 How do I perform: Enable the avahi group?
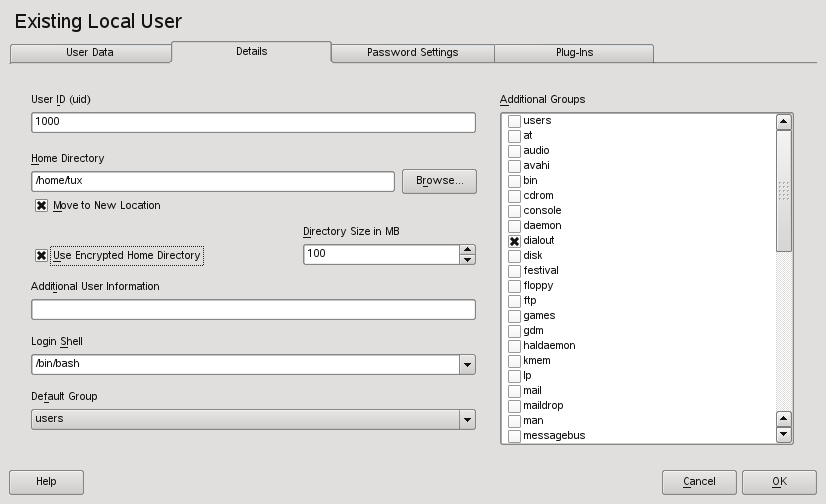tap(514, 166)
